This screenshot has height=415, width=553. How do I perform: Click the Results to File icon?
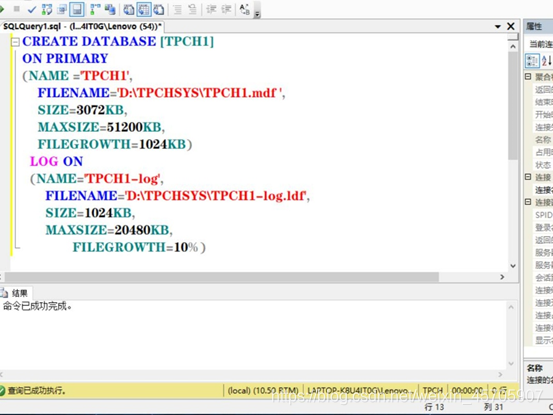tap(159, 10)
